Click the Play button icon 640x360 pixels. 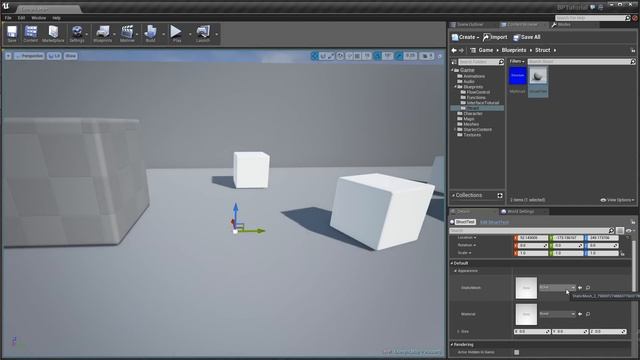point(176,33)
